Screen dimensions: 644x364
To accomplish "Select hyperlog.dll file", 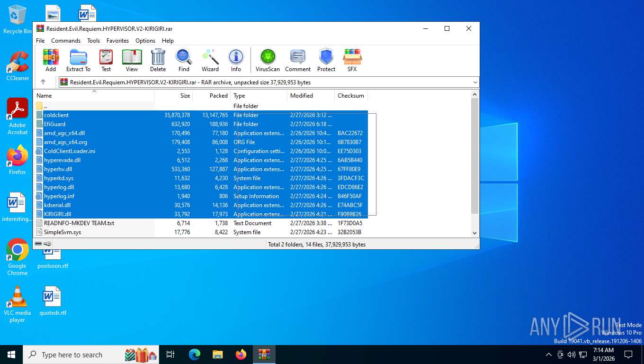I will tap(200, 187).
